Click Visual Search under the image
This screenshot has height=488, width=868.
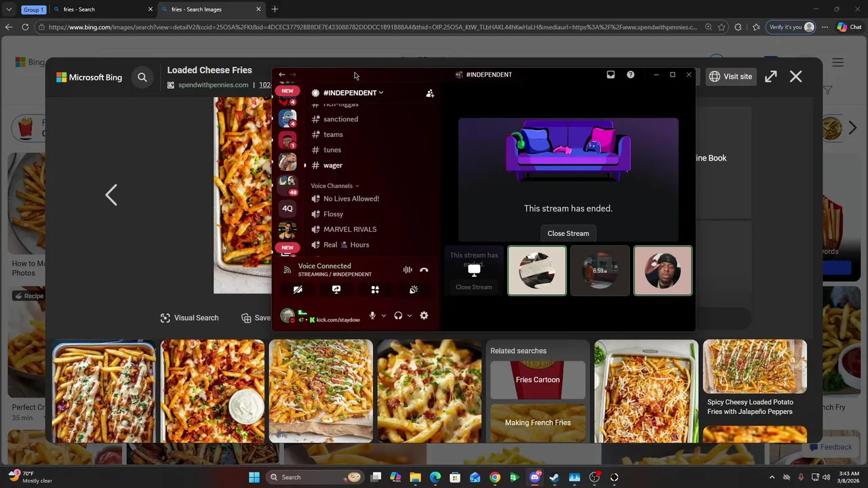(189, 318)
